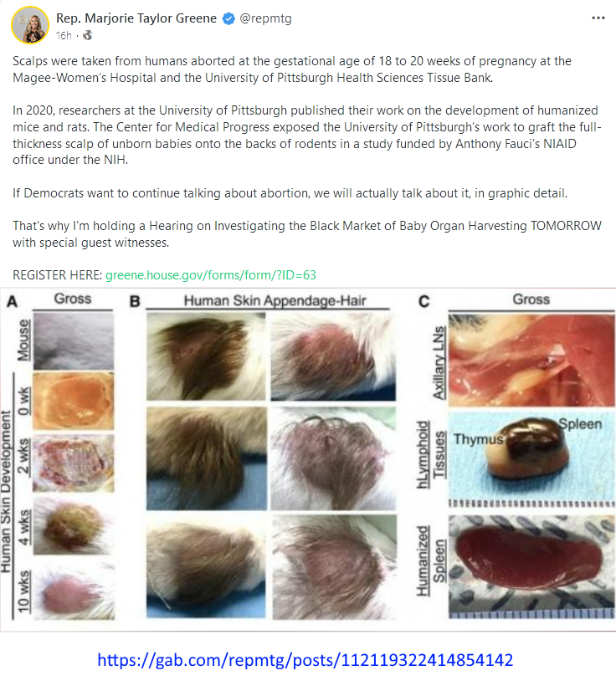Click the 0 wk skin development image
The width and height of the screenshot is (616, 691).
point(73,401)
